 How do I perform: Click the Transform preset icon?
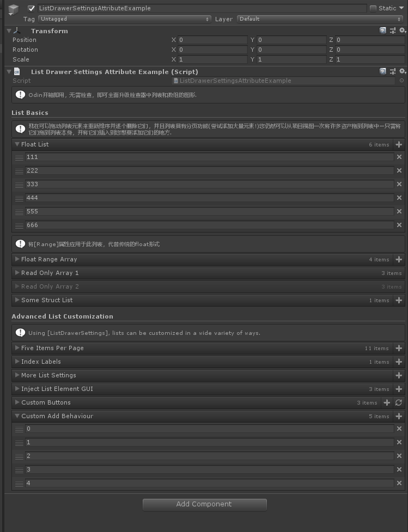pos(393,30)
